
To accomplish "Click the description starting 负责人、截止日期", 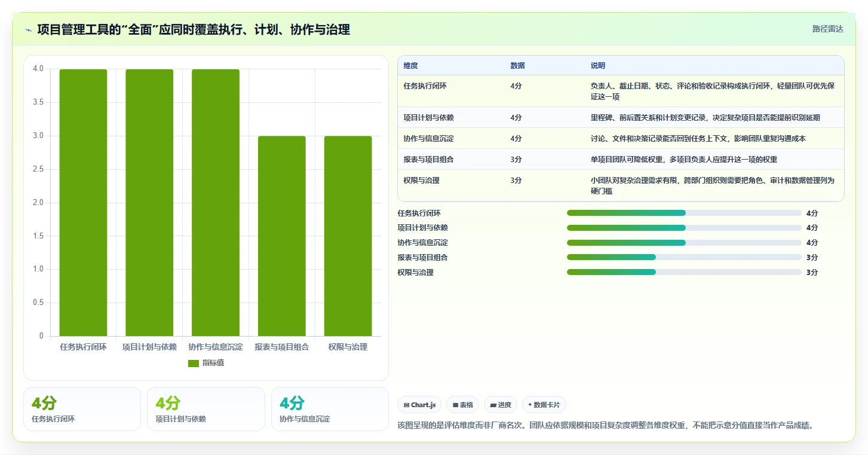I will click(x=713, y=91).
